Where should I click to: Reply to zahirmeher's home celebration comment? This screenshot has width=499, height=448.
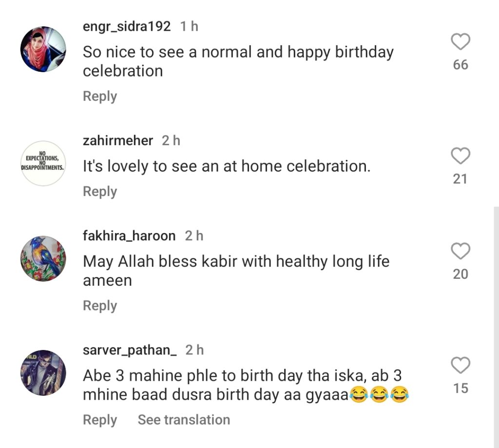click(x=100, y=192)
